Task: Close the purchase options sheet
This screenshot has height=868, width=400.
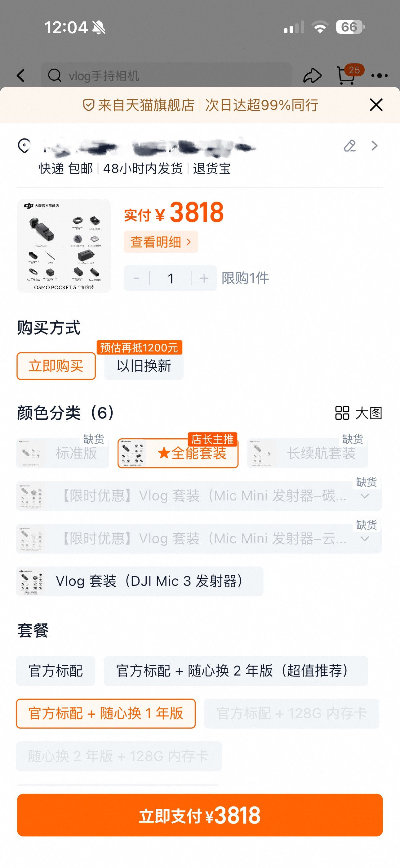Action: (x=376, y=105)
